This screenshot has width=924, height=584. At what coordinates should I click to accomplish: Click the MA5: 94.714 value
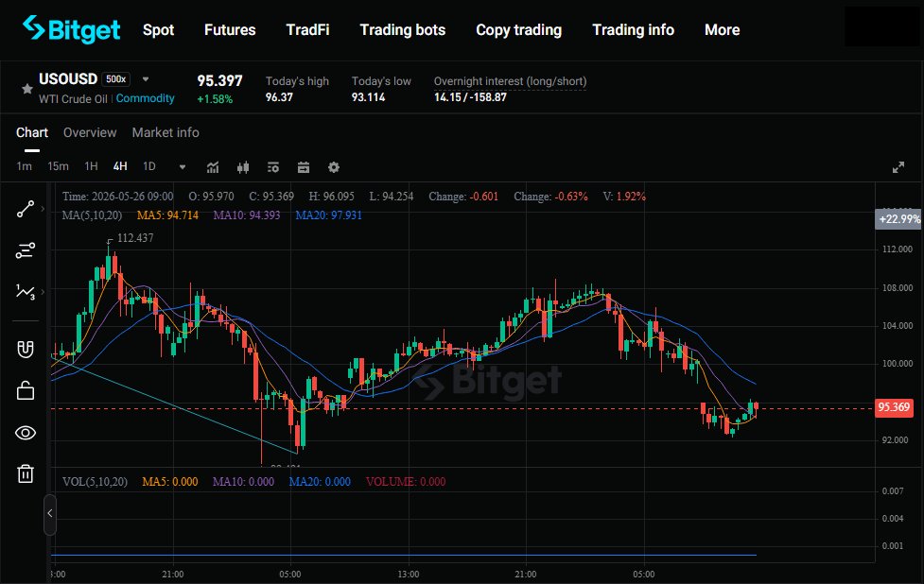click(167, 215)
